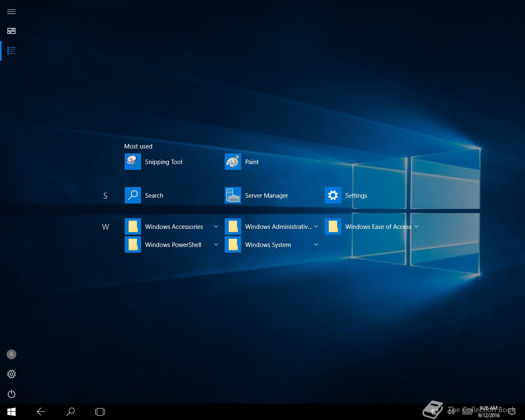
Task: Switch to Pinned tiles view
Action: [x=11, y=31]
